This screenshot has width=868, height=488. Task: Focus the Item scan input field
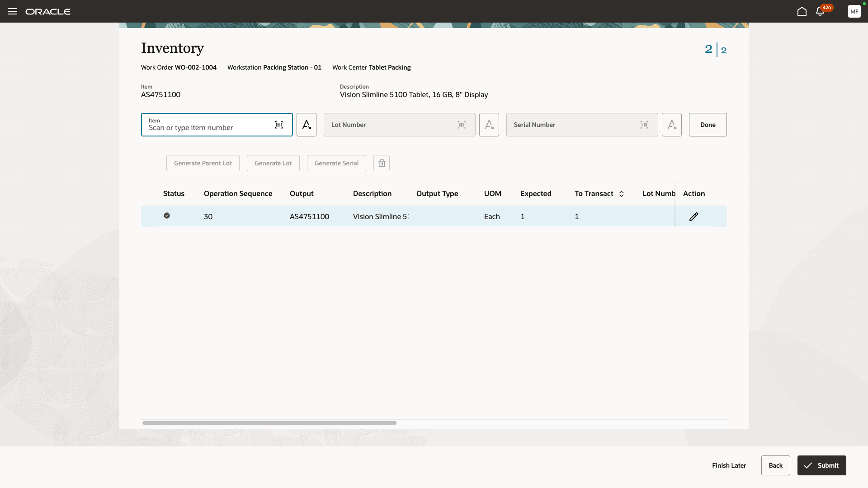[x=208, y=127]
